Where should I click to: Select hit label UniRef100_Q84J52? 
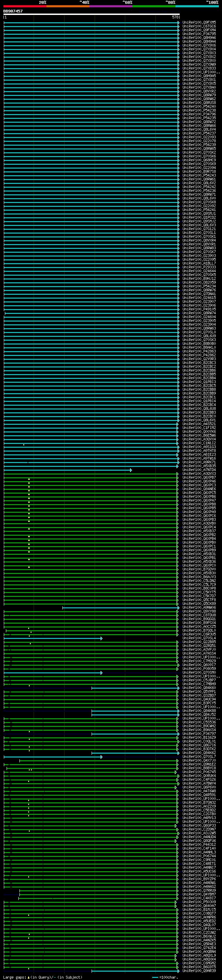(x=199, y=715)
